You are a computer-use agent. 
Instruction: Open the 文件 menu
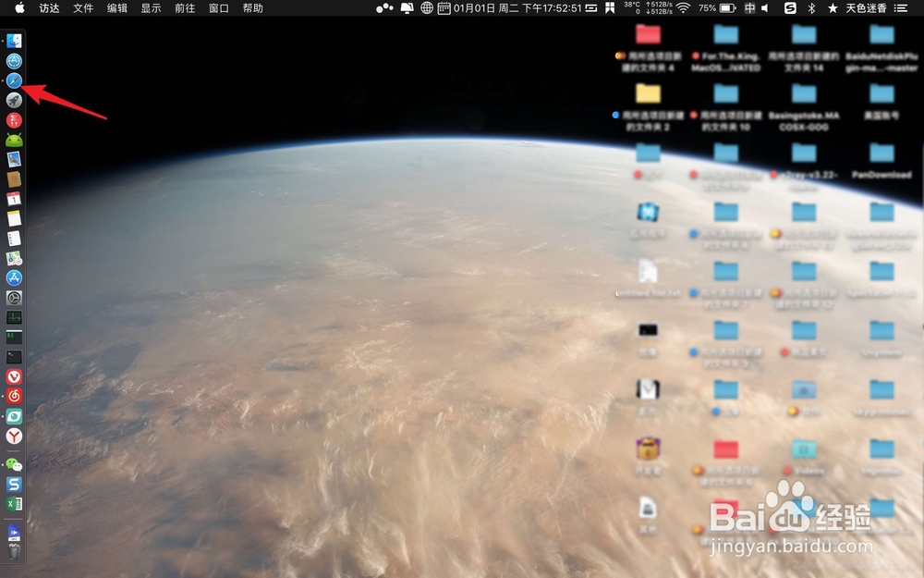83,7
